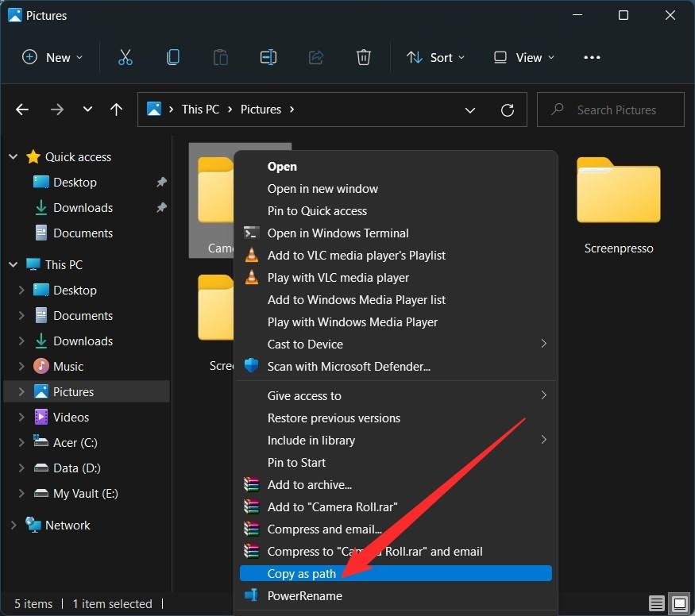This screenshot has width=695, height=616.
Task: Expand the Network tree node
Action: click(x=14, y=526)
